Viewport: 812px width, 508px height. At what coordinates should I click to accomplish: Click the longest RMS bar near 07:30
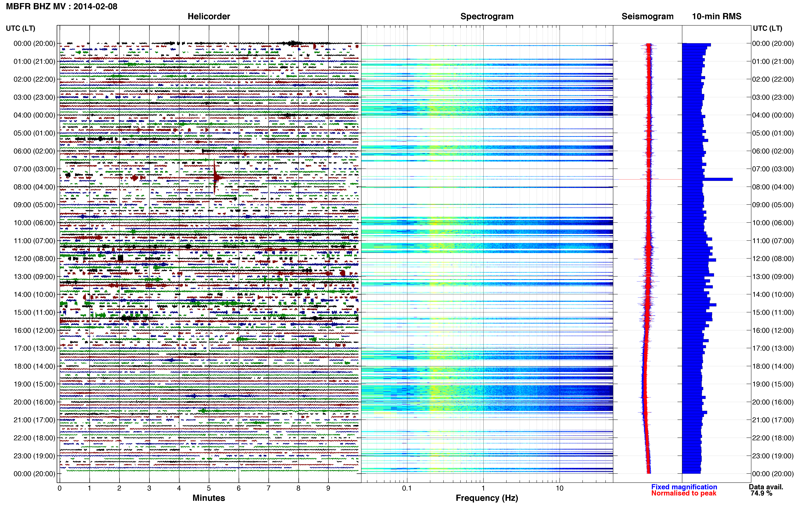(x=707, y=179)
